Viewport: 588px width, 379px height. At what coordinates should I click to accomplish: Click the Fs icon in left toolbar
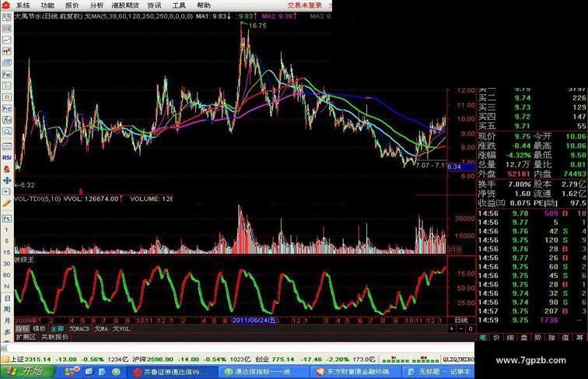[x=7, y=219]
